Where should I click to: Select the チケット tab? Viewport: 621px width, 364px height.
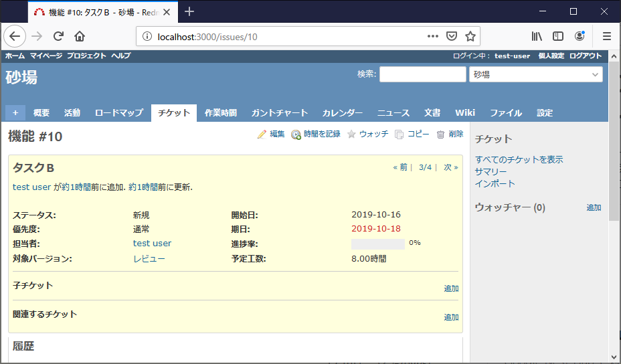coord(174,113)
